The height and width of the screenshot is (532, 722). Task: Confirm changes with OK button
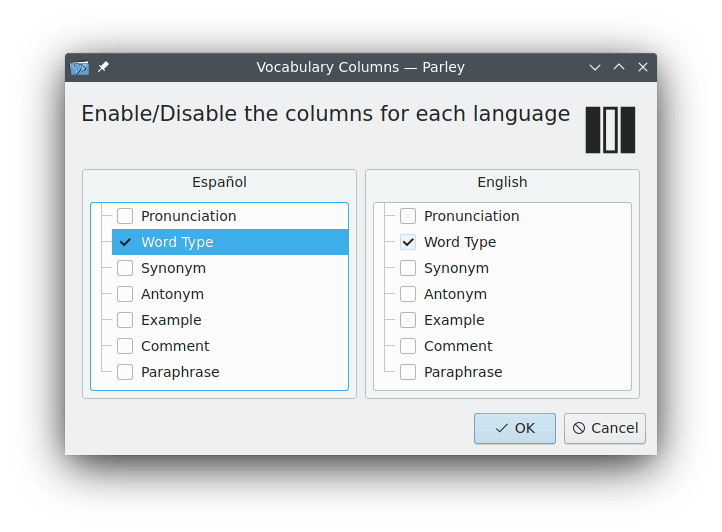pyautogui.click(x=514, y=428)
